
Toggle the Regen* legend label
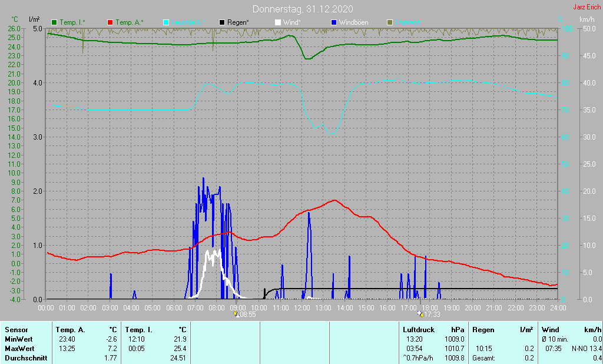click(238, 23)
